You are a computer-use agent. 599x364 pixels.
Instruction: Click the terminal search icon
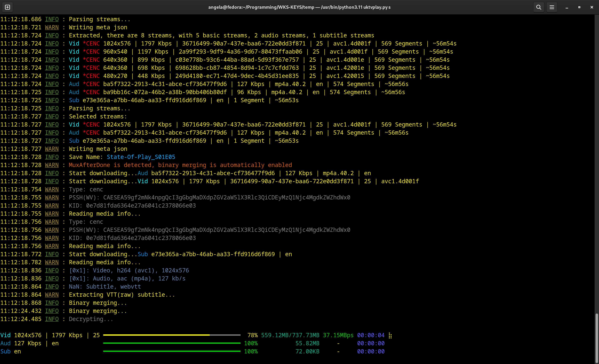coord(539,7)
